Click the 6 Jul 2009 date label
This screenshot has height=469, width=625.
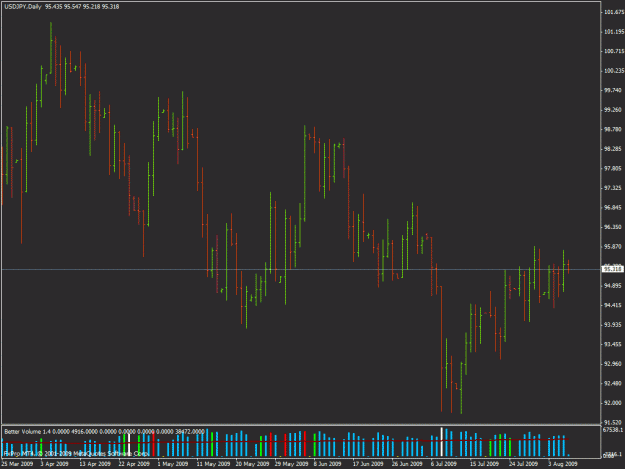click(x=444, y=464)
